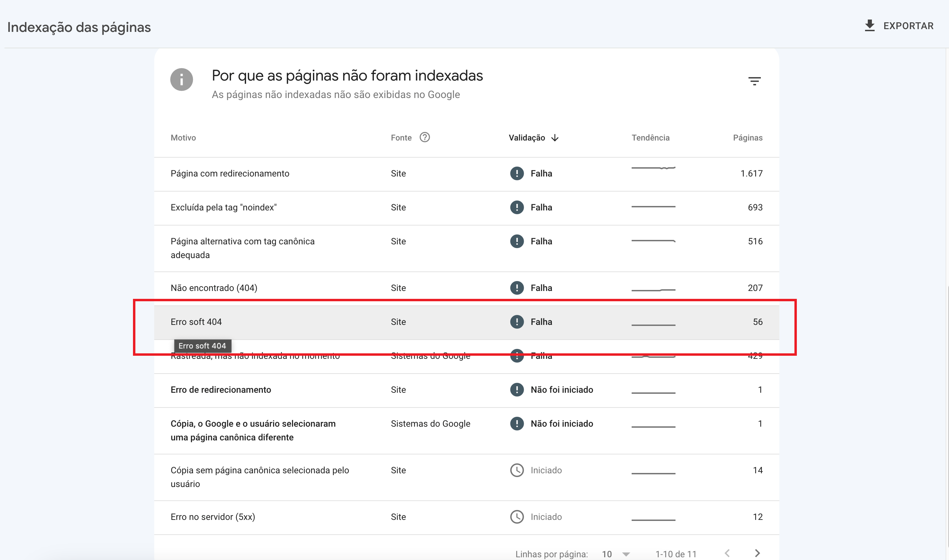Open the Erro soft 404 row

(x=466, y=322)
